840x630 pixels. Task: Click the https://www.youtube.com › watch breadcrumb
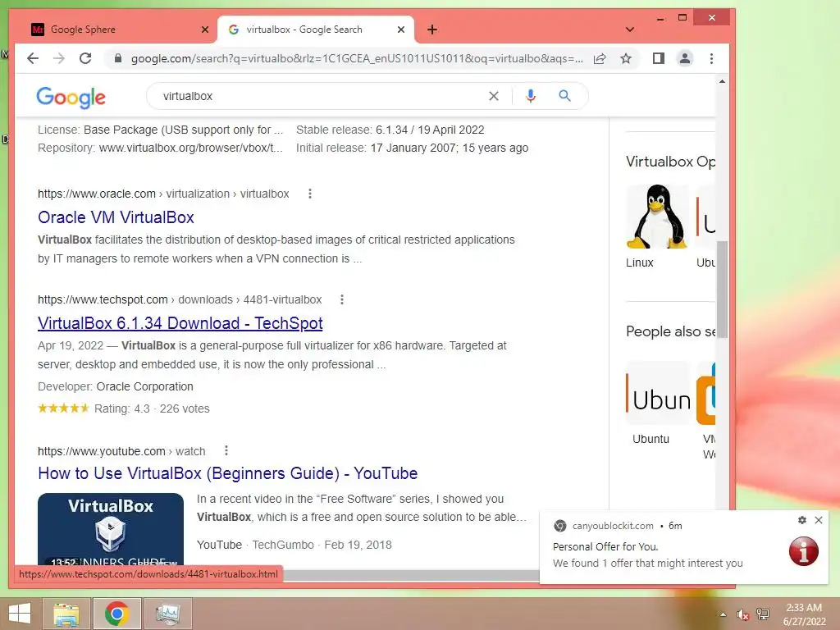(121, 451)
